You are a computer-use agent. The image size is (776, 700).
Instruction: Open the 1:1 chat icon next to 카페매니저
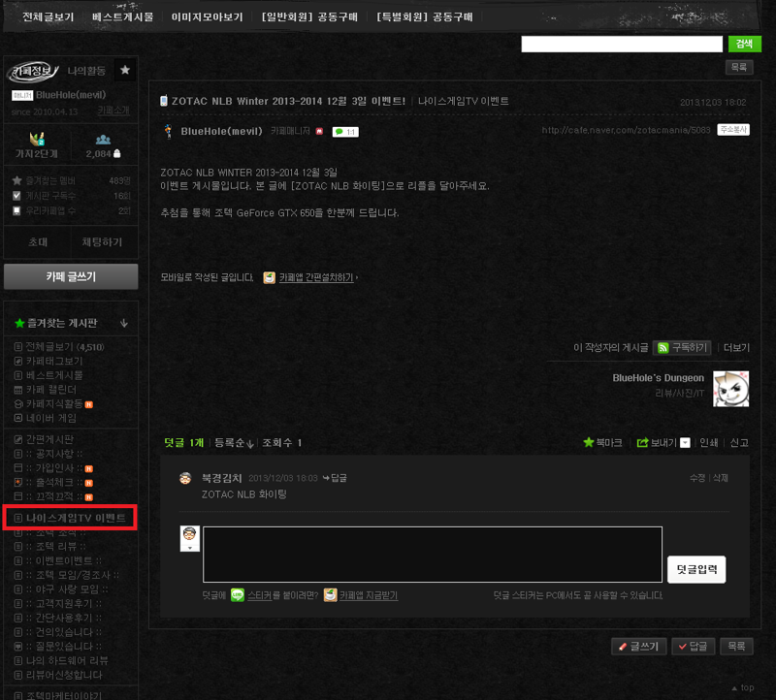(x=345, y=132)
